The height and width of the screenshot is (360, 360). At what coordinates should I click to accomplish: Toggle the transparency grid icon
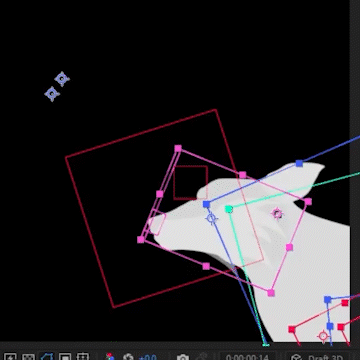coord(28,357)
